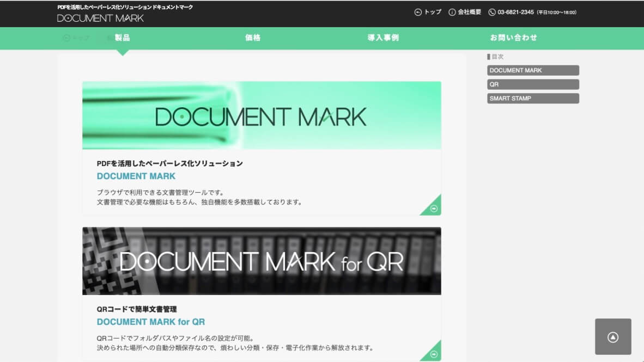Open the 価格 menu item
Screen dimensions: 644x362
253,37
